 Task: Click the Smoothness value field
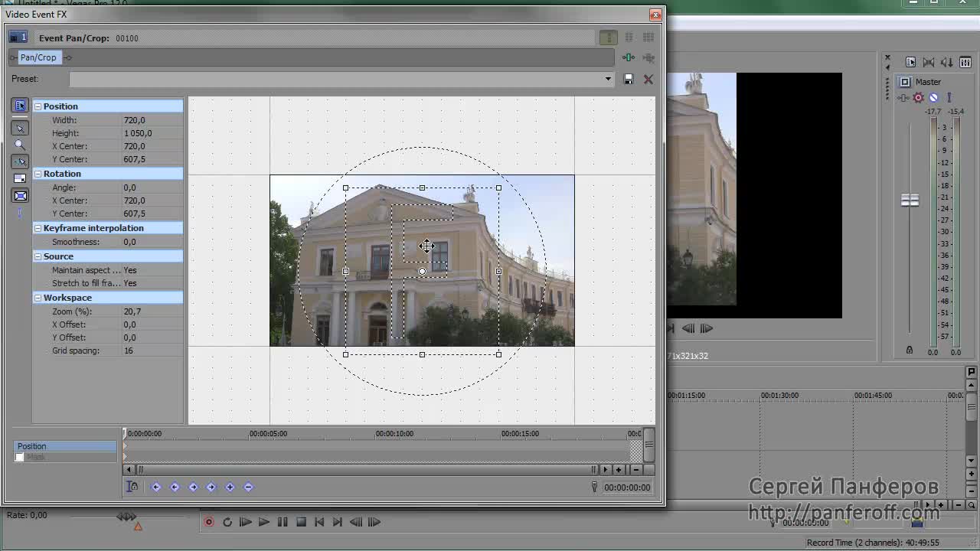tap(152, 242)
